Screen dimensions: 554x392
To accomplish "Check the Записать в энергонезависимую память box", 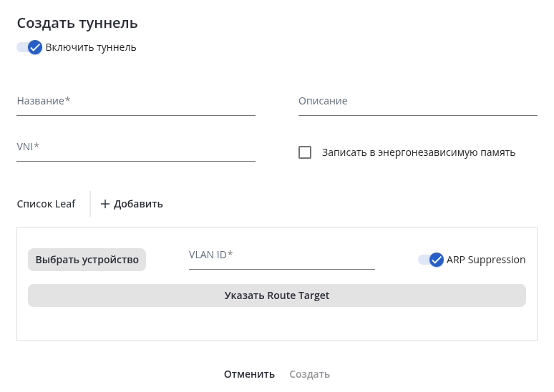I will coord(305,152).
